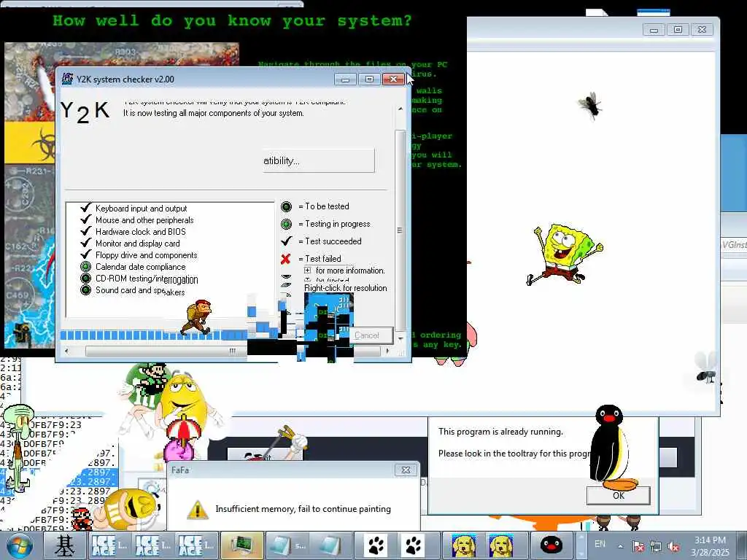Select 'Floppy drive and components' test row
The image size is (747, 560).
click(x=139, y=255)
